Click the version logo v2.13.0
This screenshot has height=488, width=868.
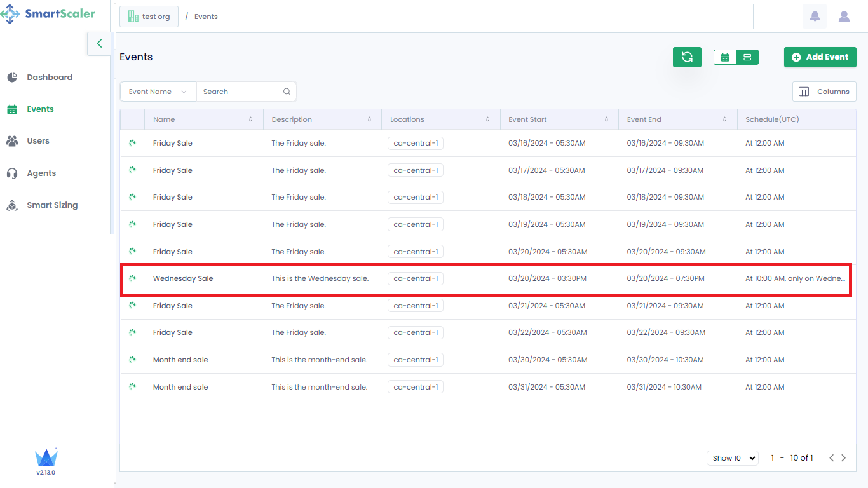(x=46, y=462)
